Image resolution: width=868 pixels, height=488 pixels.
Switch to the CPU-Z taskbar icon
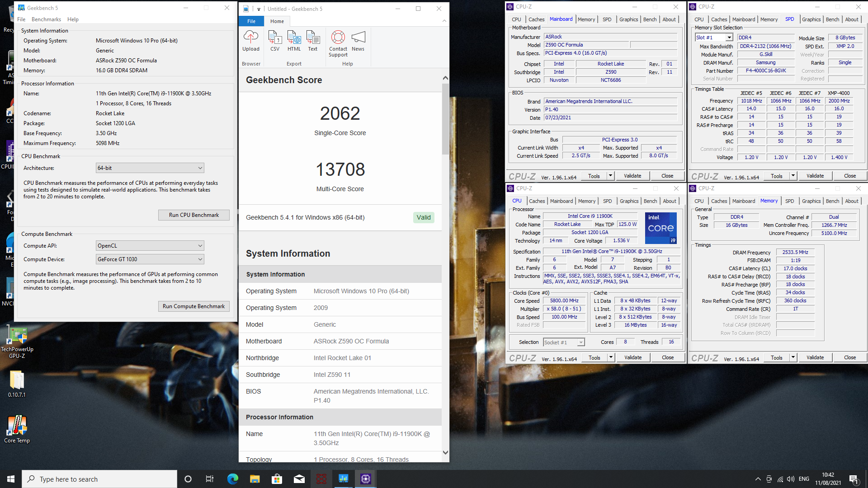[x=365, y=479]
